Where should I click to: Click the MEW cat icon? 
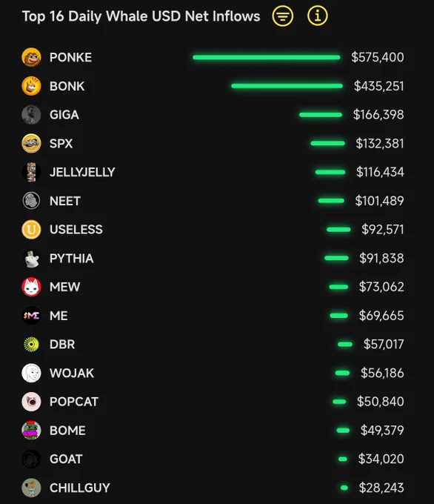click(31, 287)
